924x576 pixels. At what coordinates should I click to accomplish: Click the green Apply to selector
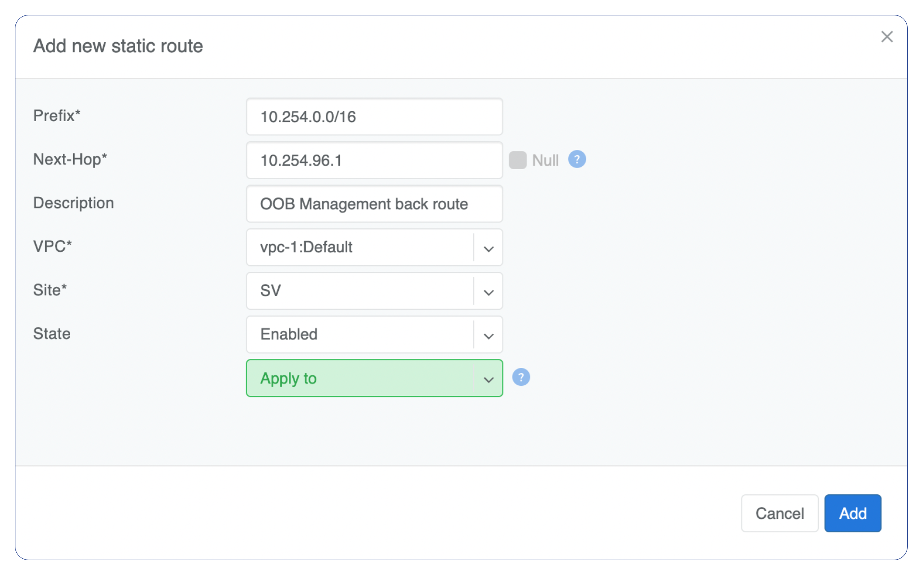358,379
